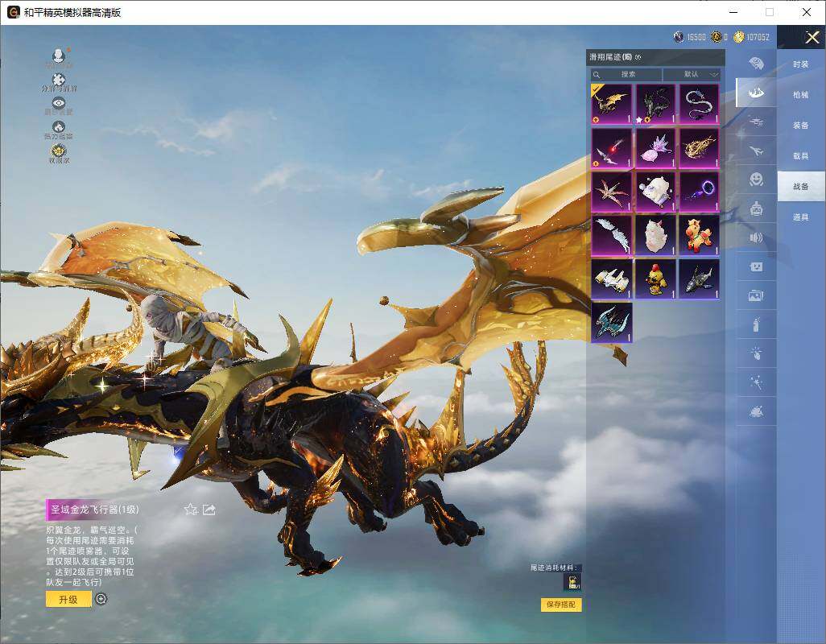Click the yellow 升级 upgrade button
Screen dimensions: 826x644
point(68,599)
